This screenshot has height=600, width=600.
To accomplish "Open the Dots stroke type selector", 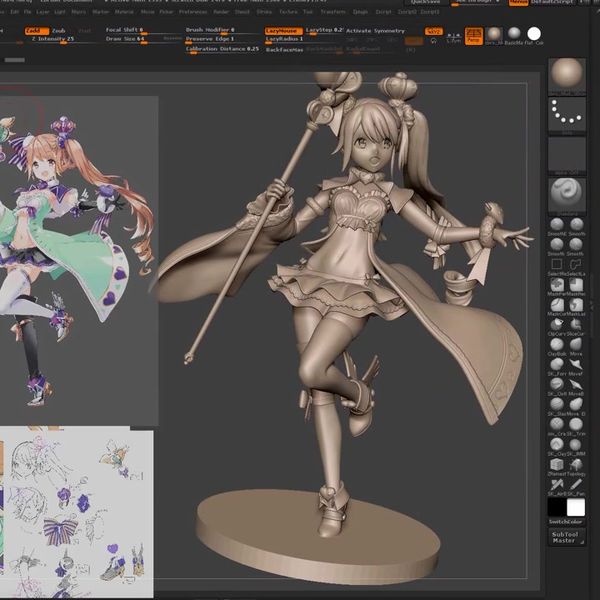I will pos(567,114).
